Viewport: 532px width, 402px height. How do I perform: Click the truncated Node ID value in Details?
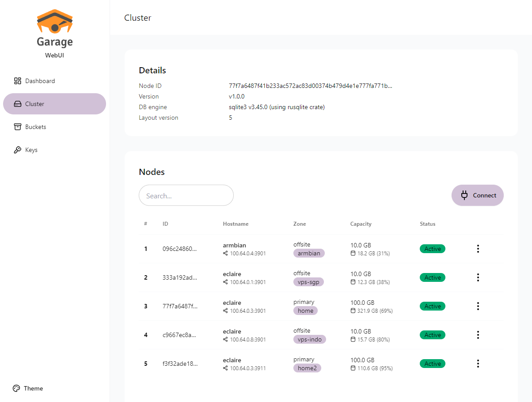click(x=310, y=86)
